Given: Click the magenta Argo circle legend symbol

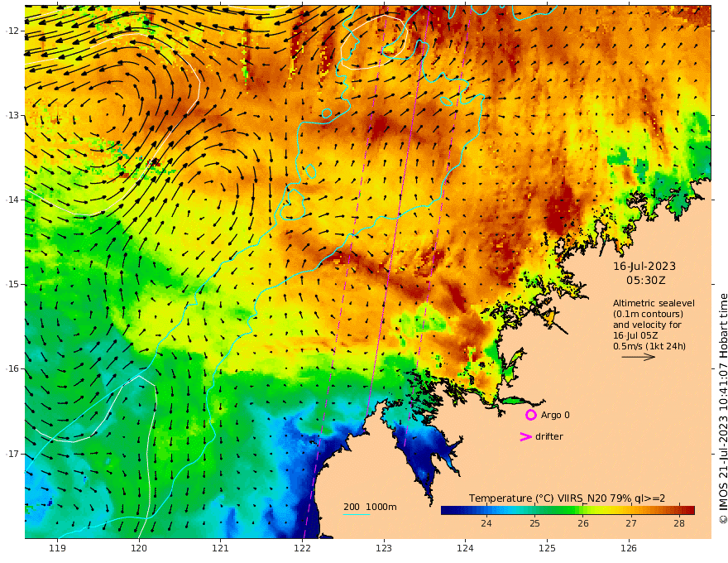Looking at the screenshot, I should 530,415.
